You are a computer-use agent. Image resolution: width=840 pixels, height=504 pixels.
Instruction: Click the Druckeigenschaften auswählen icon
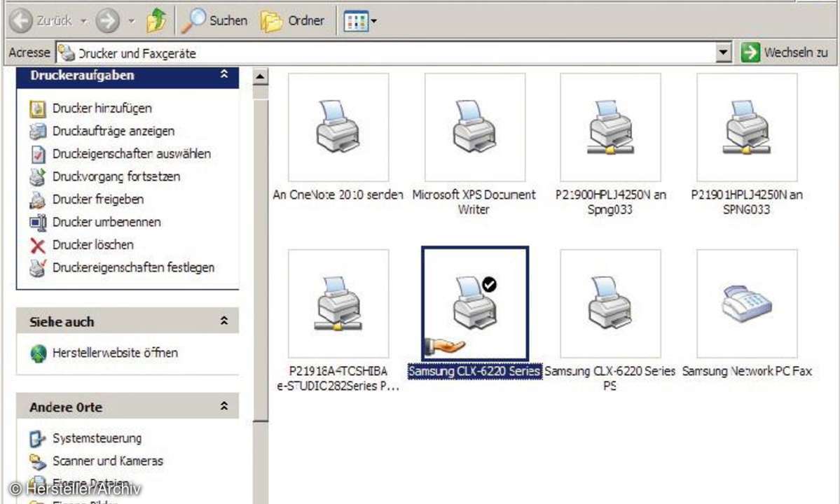38,154
